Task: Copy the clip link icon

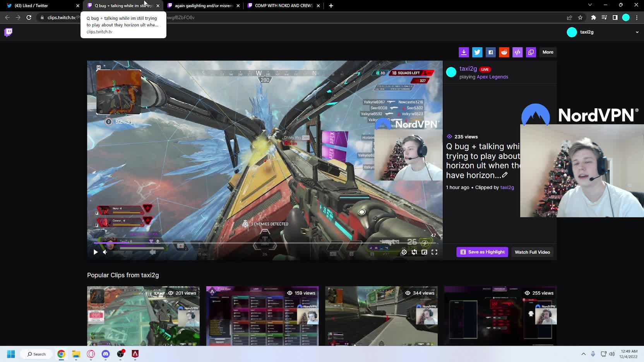Action: pyautogui.click(x=531, y=52)
